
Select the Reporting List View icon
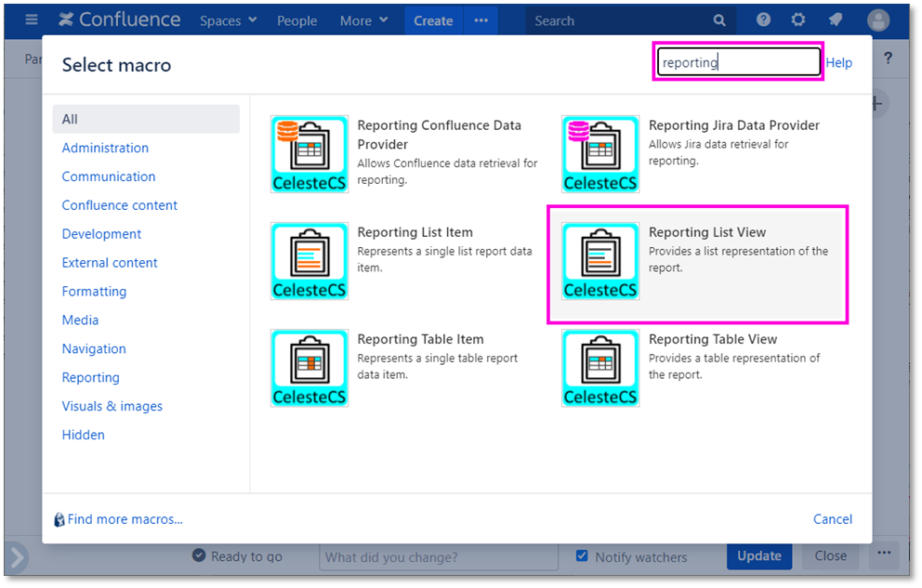pyautogui.click(x=600, y=261)
